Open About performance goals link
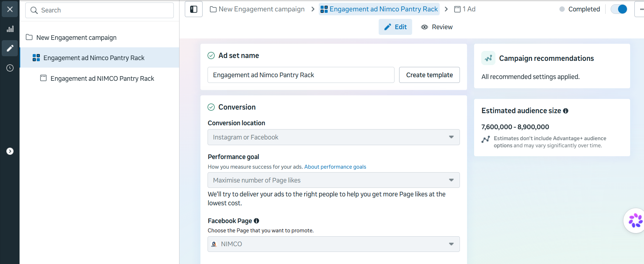The width and height of the screenshot is (644, 264). [335, 167]
